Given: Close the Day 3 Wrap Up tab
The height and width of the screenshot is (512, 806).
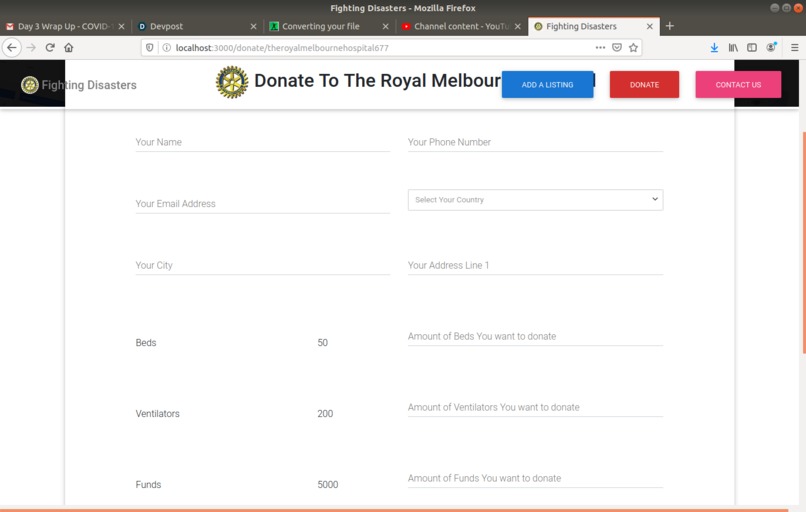Looking at the screenshot, I should 121,26.
